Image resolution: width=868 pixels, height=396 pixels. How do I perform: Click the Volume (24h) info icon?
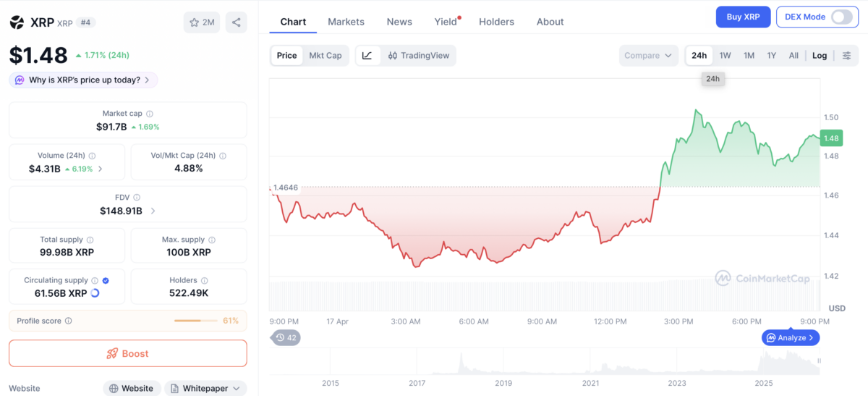click(x=93, y=156)
